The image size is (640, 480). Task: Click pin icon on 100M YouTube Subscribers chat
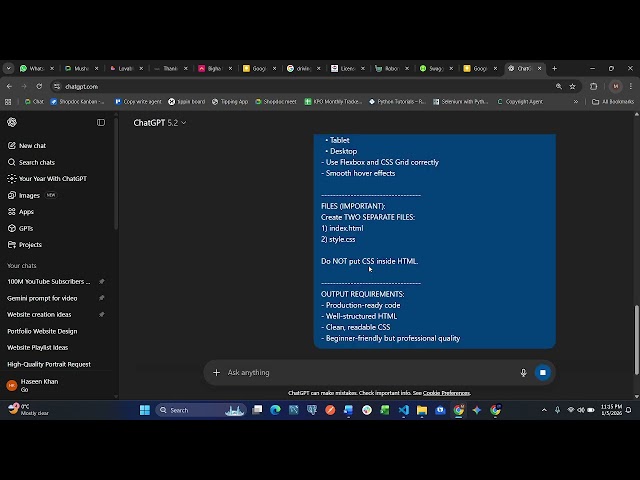coord(102,282)
